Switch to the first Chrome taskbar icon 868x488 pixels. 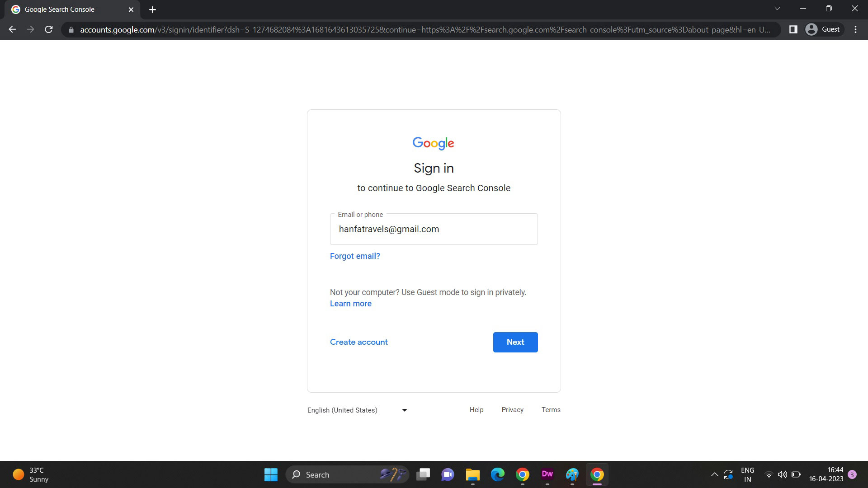click(x=523, y=474)
